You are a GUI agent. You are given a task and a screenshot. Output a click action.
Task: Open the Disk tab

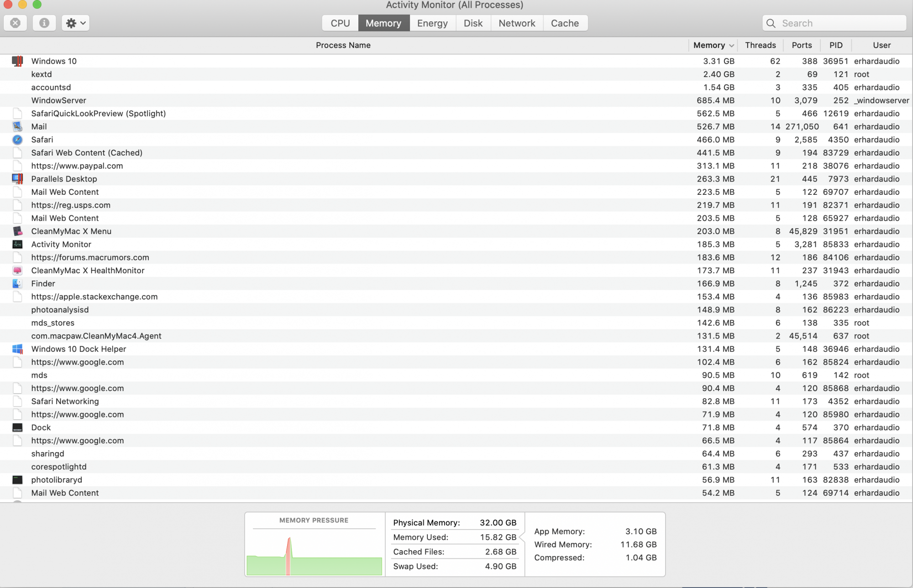tap(473, 23)
